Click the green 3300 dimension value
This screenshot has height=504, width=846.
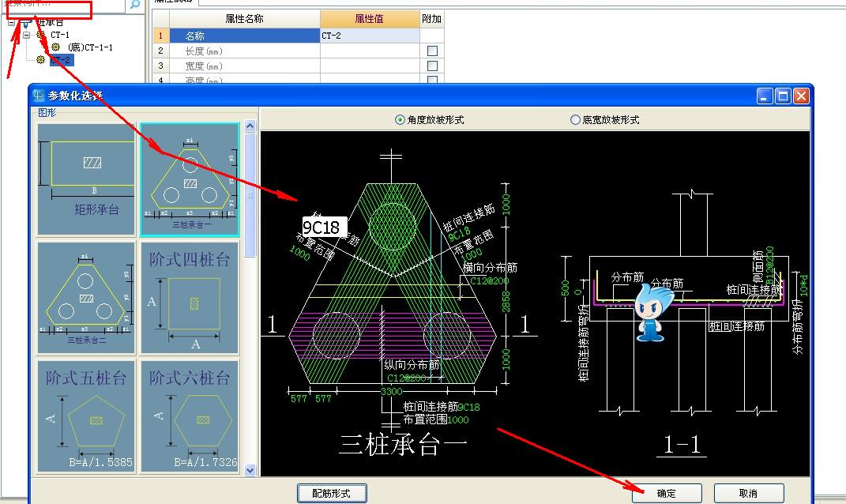click(392, 391)
